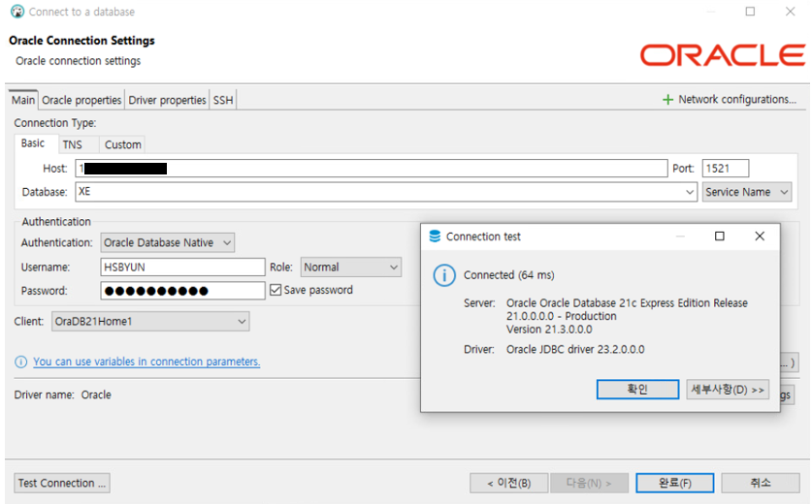Click the 취소 cancel button
Viewport: 812px width, 504px height.
point(761,484)
